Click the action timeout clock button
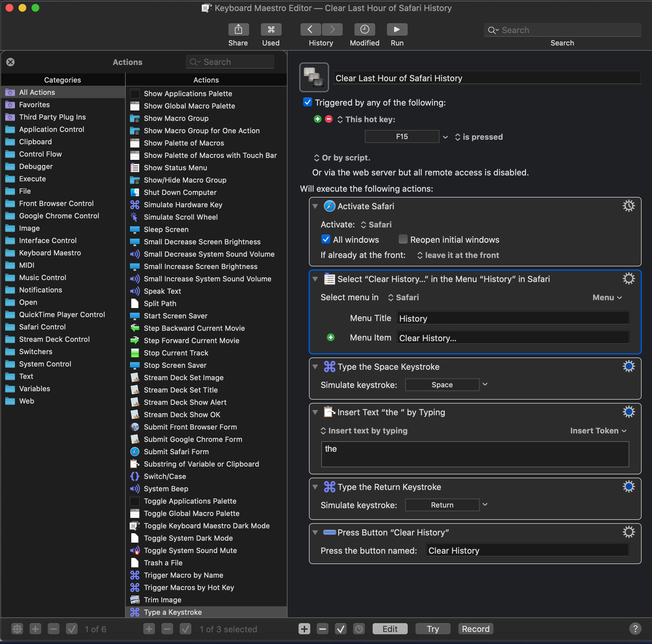The height and width of the screenshot is (644, 652). pos(359,629)
